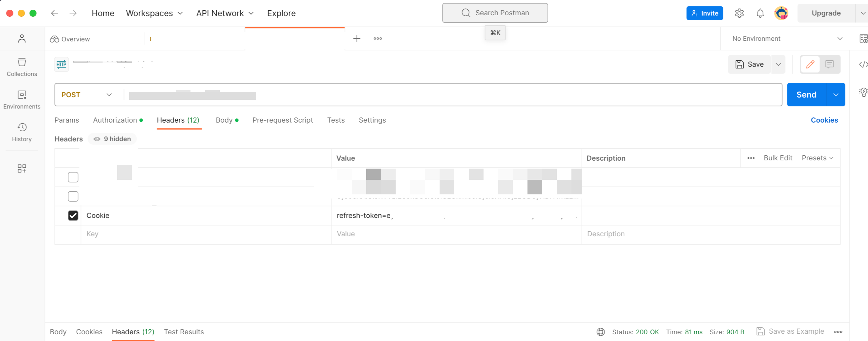This screenshot has width=868, height=341.
Task: Expand the No Environment selector
Action: tap(787, 38)
